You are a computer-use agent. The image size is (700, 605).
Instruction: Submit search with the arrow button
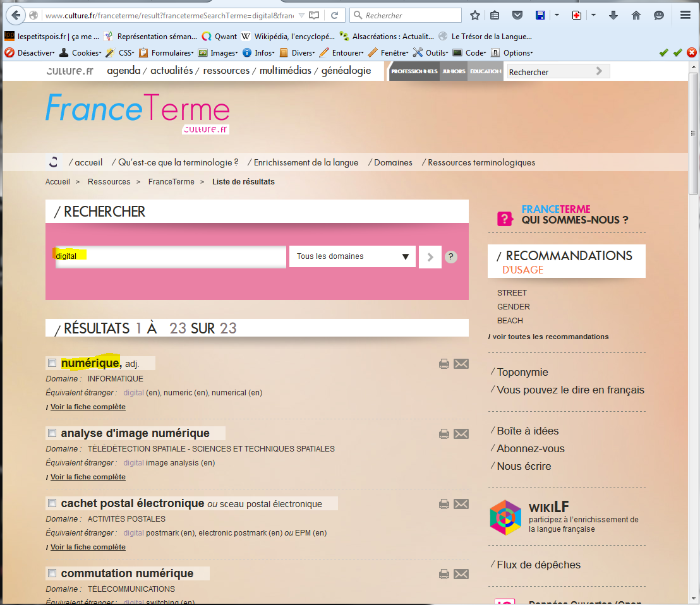coord(430,257)
